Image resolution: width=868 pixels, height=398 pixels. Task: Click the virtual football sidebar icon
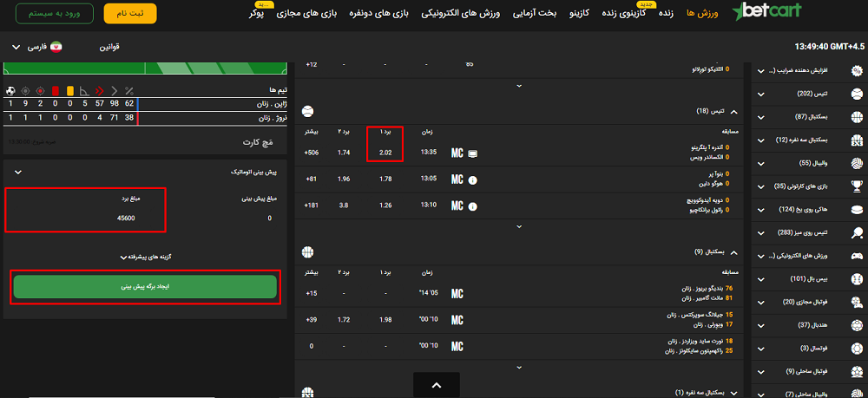pyautogui.click(x=857, y=303)
